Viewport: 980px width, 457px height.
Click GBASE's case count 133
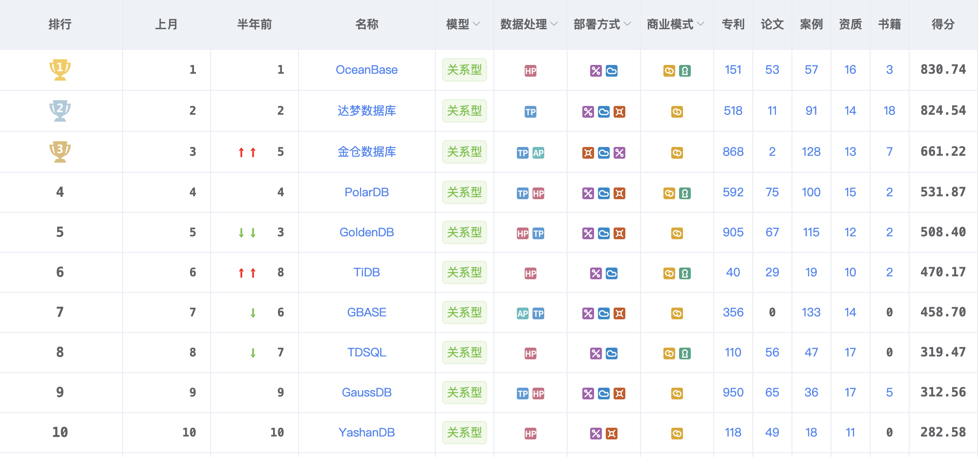pyautogui.click(x=811, y=312)
